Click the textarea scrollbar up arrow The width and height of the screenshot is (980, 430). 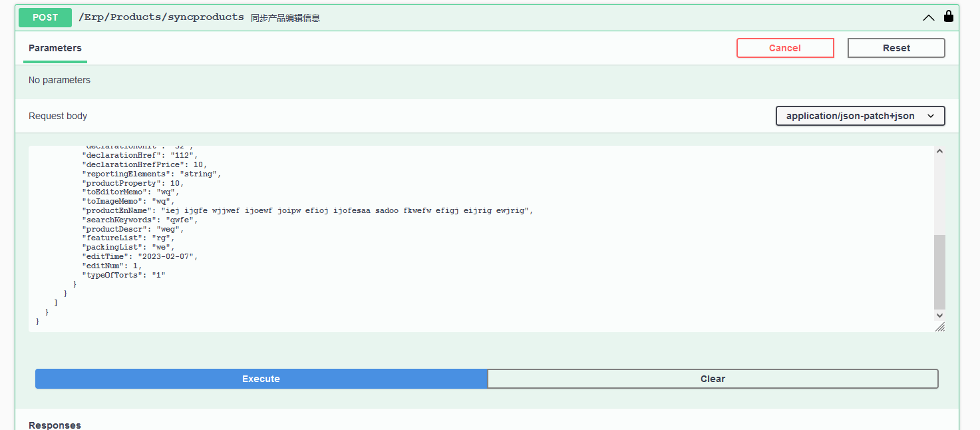939,151
